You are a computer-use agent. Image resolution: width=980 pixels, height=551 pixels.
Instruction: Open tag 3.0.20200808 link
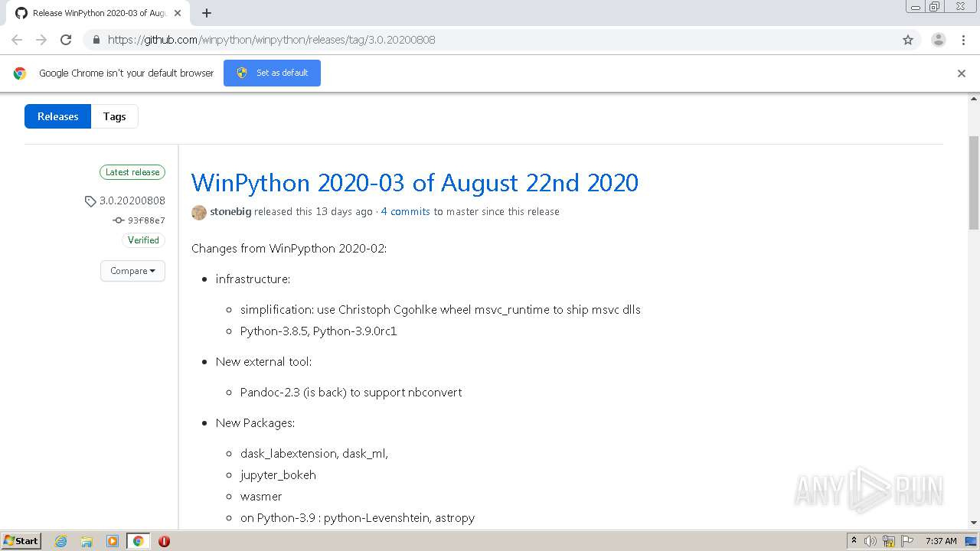click(132, 201)
